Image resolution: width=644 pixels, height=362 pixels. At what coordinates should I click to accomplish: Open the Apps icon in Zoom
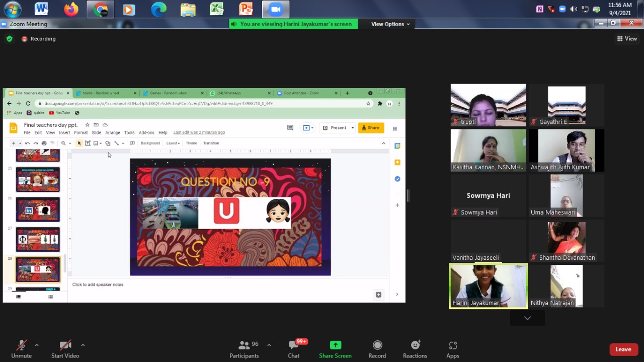coord(452,345)
